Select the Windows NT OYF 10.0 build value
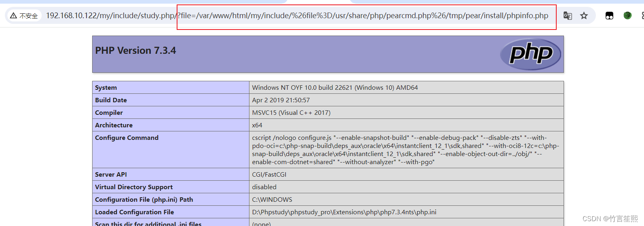Screen dimensions: 644x226 point(335,88)
